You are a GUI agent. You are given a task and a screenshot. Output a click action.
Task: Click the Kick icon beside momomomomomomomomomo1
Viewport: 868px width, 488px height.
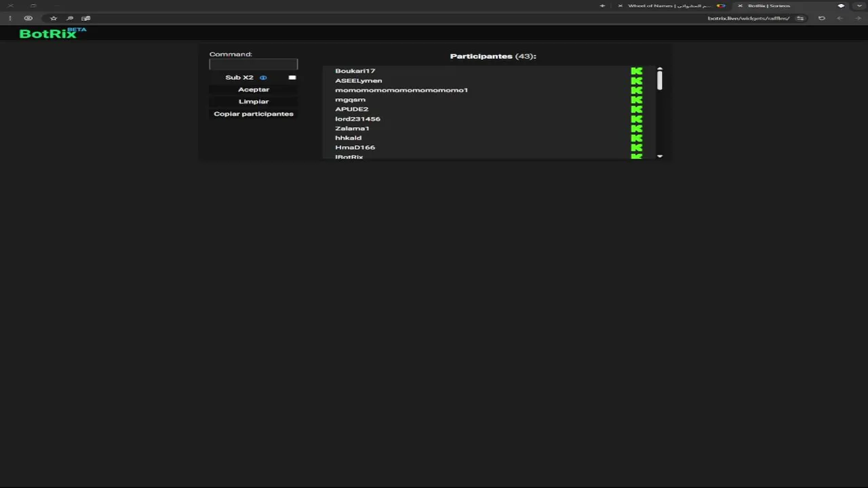coord(636,90)
